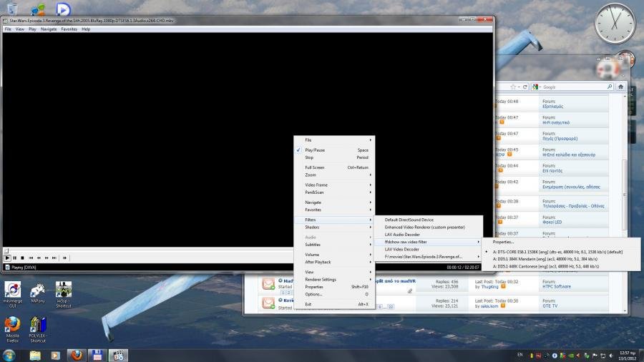Open the Favorites menu in player menu bar

[69, 29]
